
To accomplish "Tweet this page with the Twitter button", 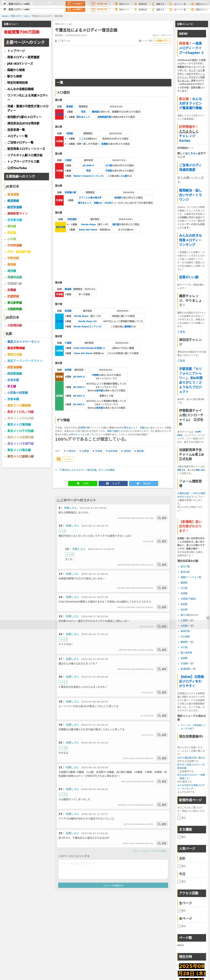I will tap(144, 483).
